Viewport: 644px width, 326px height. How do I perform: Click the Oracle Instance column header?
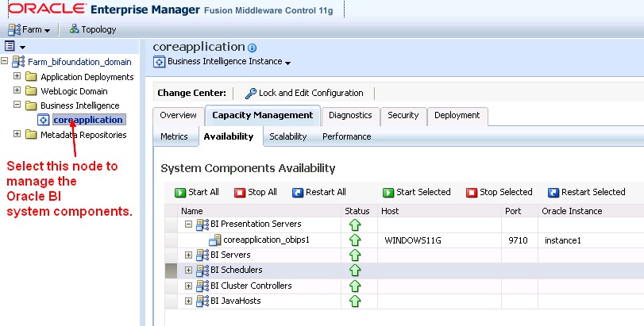[x=591, y=211]
